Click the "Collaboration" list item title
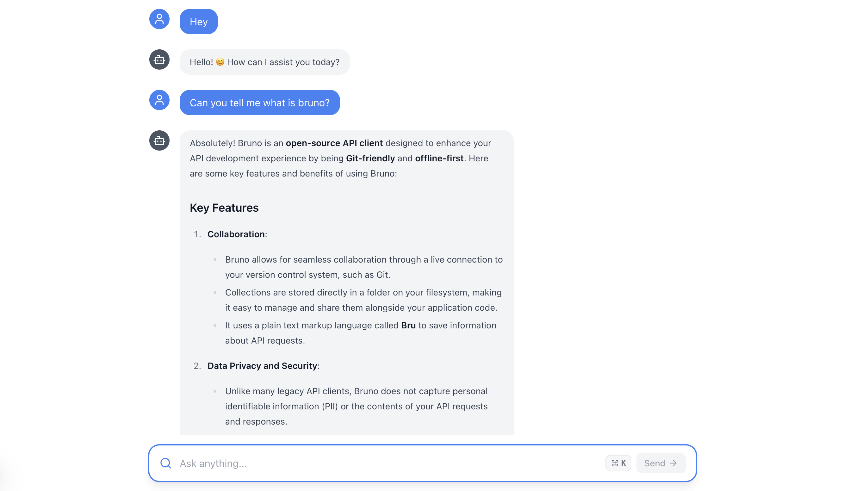 236,234
